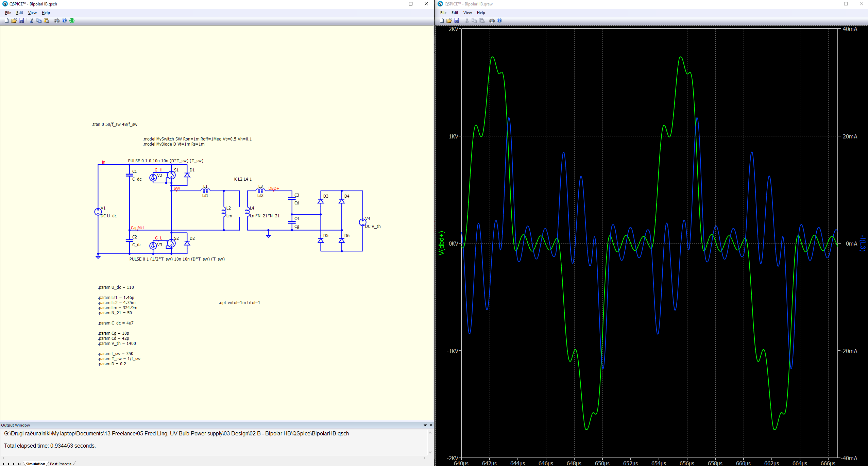Open Output Window dropdown arrow menu
868x466 pixels.
pyautogui.click(x=425, y=425)
